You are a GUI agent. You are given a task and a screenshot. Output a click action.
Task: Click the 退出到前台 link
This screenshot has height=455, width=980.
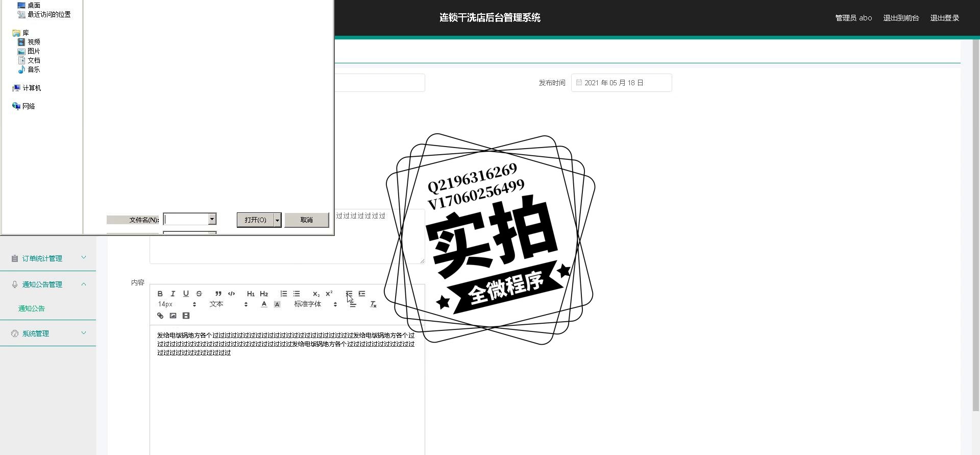click(901, 18)
